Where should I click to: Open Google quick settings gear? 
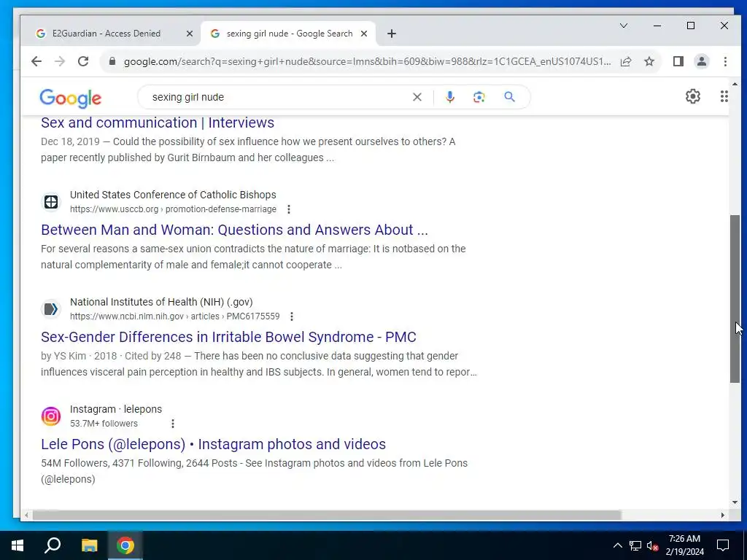tap(693, 97)
